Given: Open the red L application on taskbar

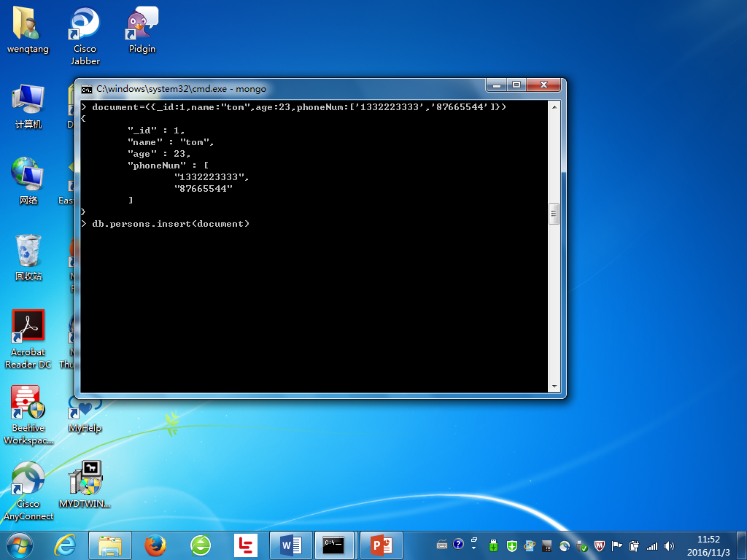Looking at the screenshot, I should (x=246, y=545).
